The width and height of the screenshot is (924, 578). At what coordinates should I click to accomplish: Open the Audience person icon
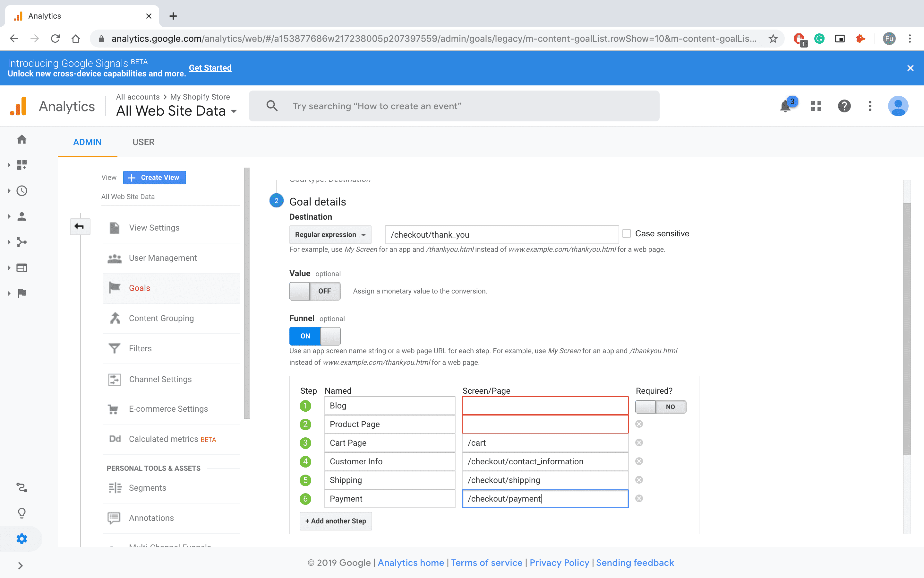click(x=22, y=216)
